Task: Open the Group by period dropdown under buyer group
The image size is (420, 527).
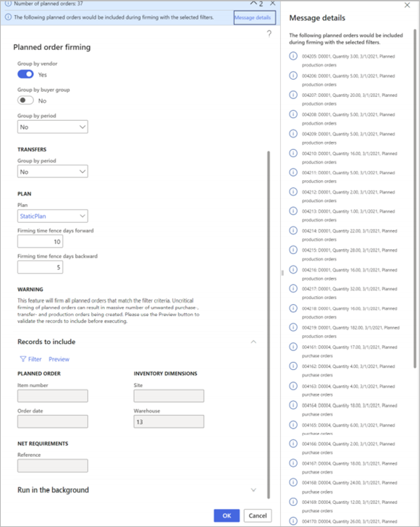Action: pos(53,127)
